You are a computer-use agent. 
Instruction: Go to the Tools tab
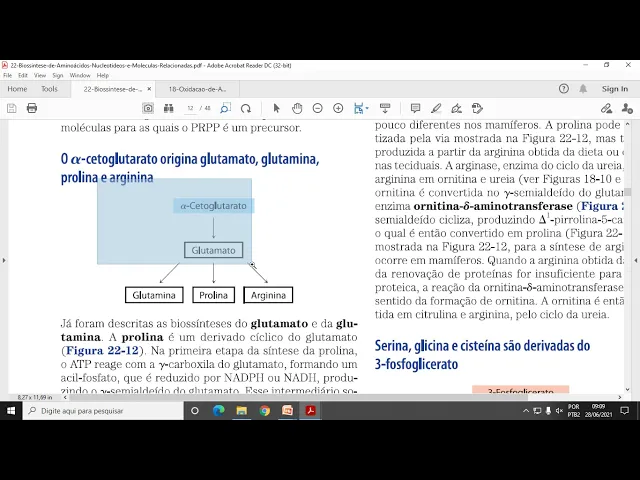pos(49,89)
